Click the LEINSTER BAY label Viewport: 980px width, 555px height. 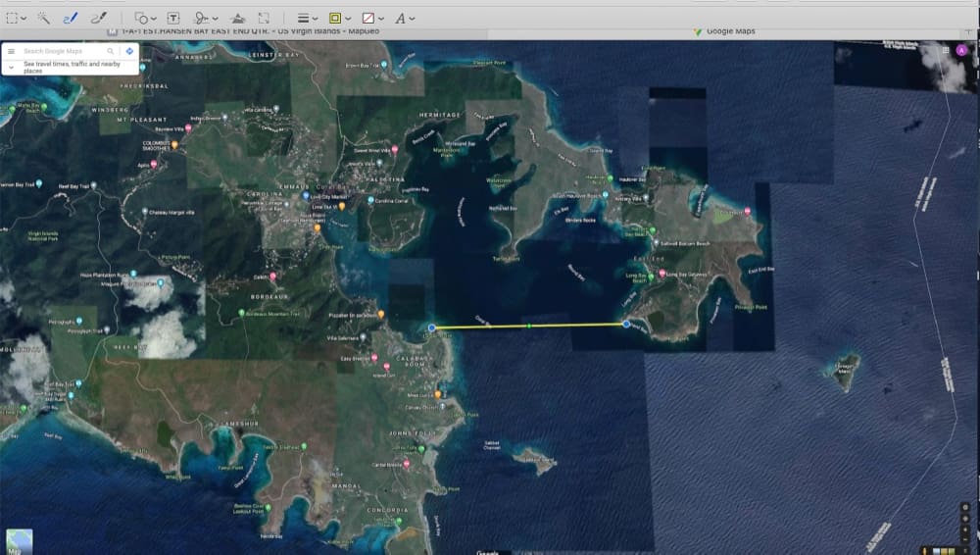point(273,55)
